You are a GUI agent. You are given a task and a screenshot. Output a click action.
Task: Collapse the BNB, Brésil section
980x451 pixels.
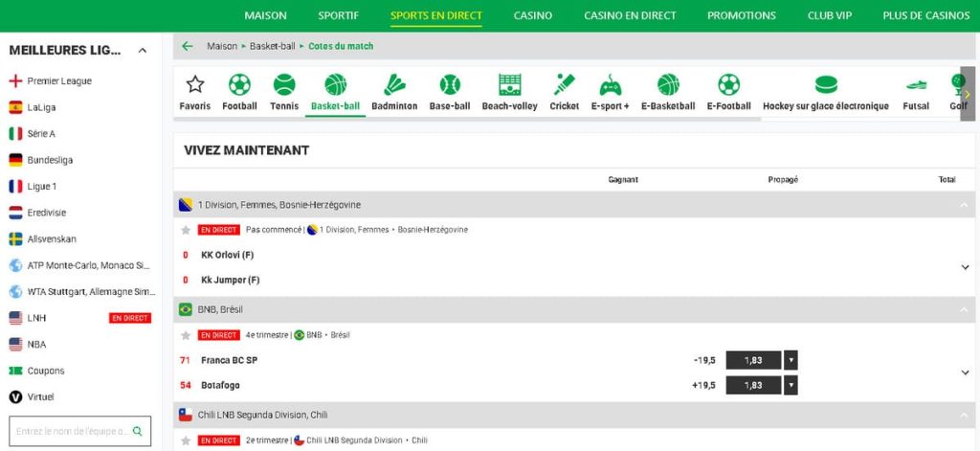tap(965, 309)
